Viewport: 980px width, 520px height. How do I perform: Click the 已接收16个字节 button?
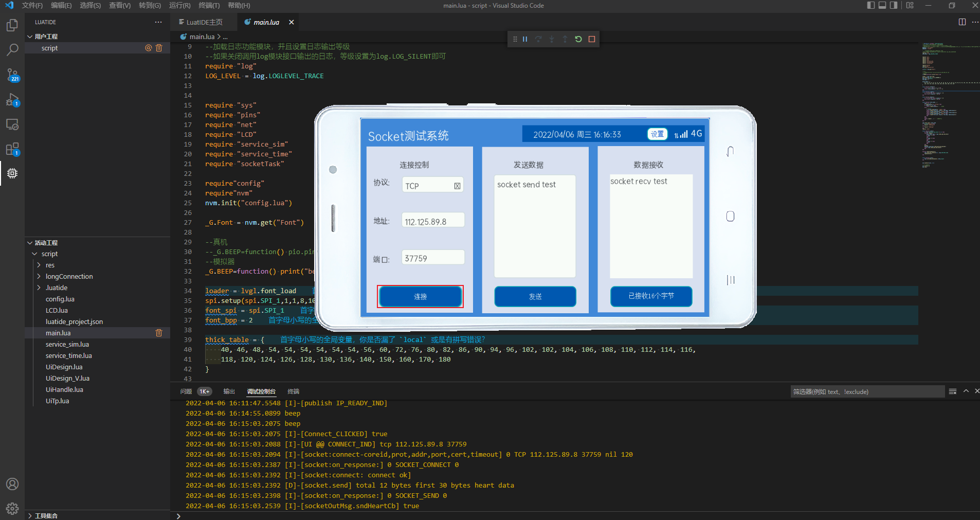(651, 296)
